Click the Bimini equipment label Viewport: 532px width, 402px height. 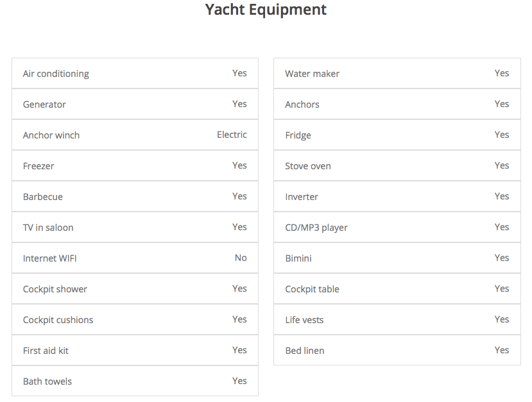[x=298, y=258]
